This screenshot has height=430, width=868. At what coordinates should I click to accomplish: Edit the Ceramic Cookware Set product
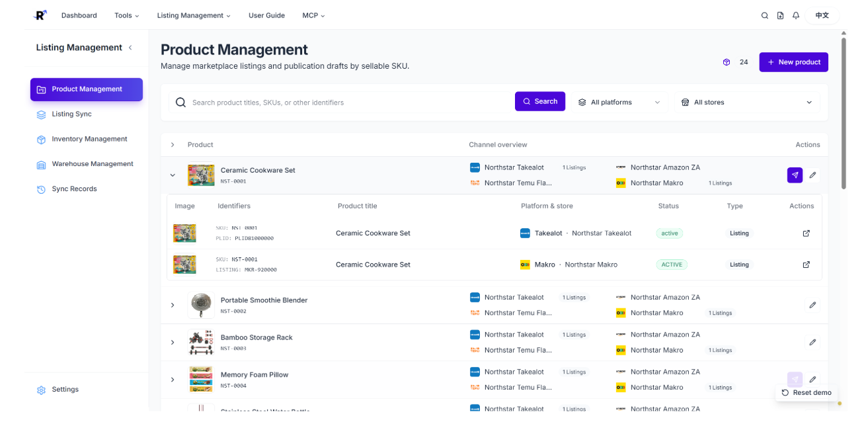813,175
